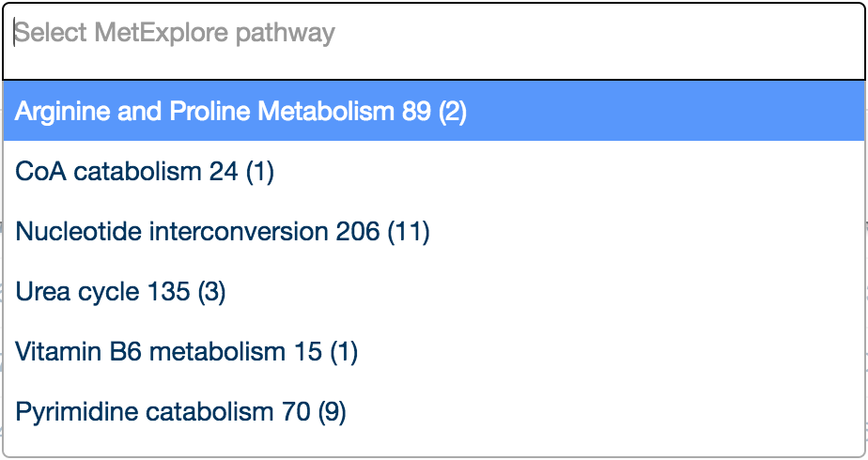
Task: Select the Vitamin B6 metabolism list item
Action: [x=433, y=351]
